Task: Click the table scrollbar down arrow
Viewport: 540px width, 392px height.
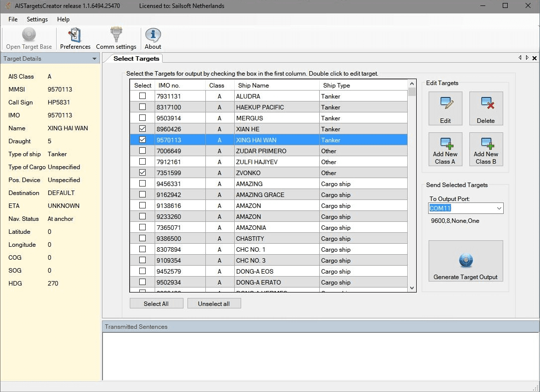Action: coord(412,288)
